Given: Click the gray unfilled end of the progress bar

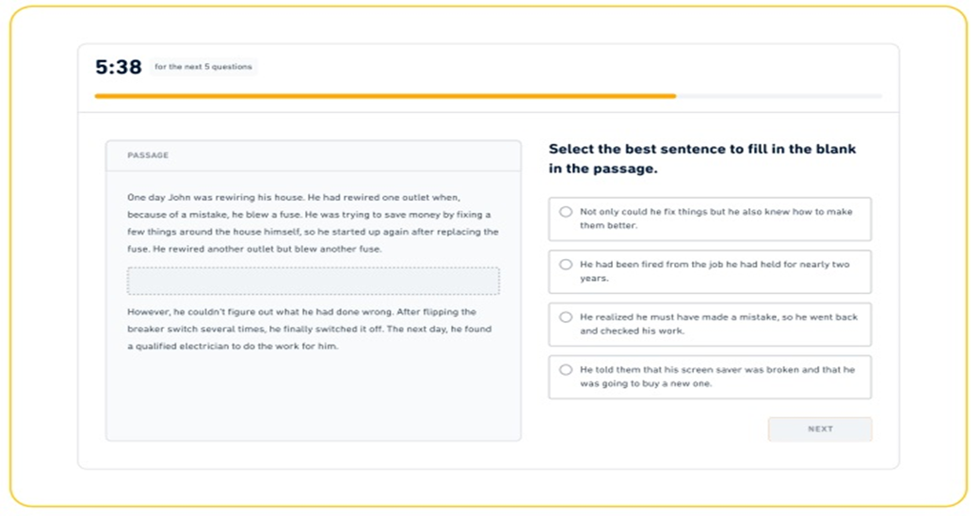Looking at the screenshot, I should tap(779, 96).
